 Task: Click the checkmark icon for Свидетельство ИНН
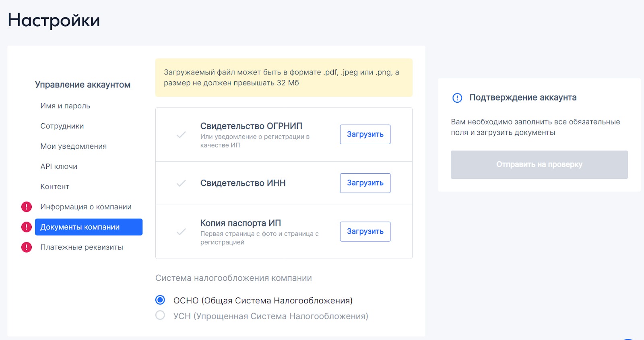(181, 183)
